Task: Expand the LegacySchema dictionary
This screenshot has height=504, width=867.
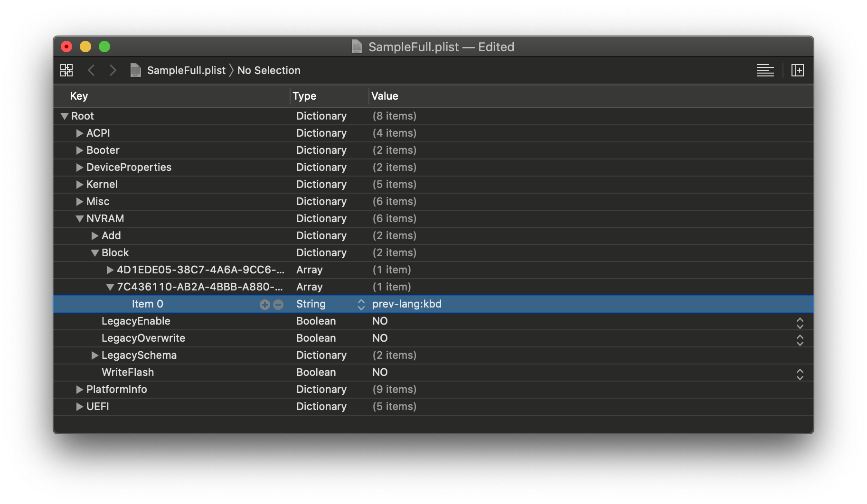Action: (x=95, y=355)
